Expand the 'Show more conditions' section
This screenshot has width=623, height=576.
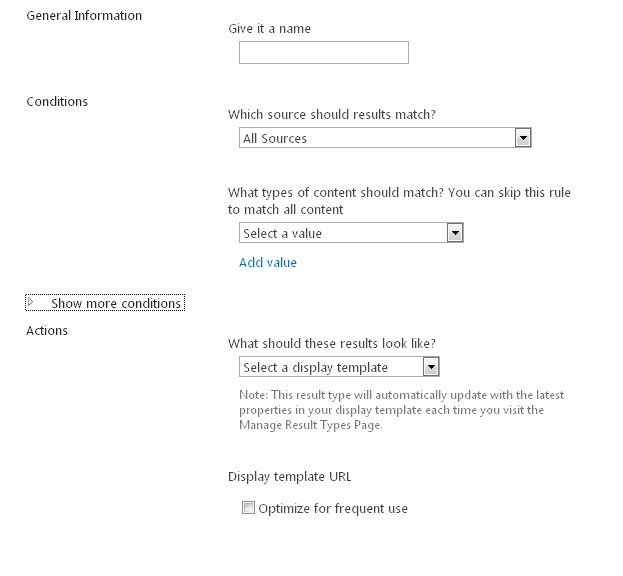coord(115,303)
